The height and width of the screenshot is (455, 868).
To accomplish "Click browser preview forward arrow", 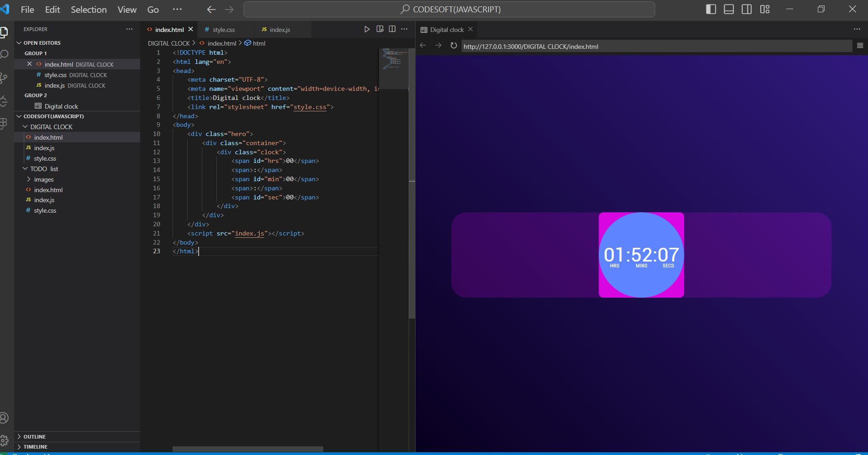I will click(x=438, y=45).
